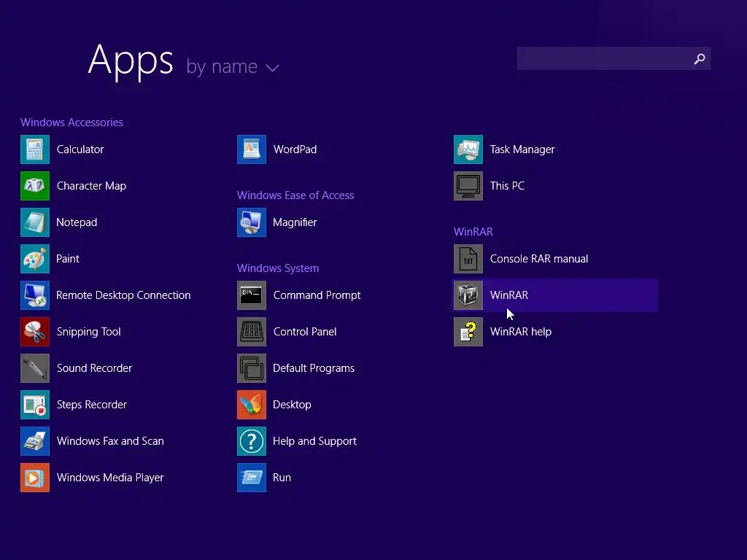The image size is (747, 560).
Task: Launch Character Map via its green icon
Action: point(35,186)
